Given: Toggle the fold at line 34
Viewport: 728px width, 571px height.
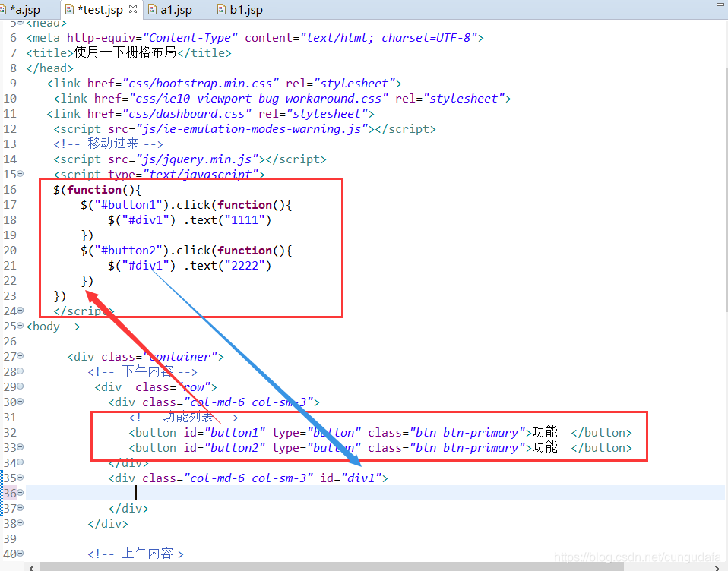Looking at the screenshot, I should [20, 462].
